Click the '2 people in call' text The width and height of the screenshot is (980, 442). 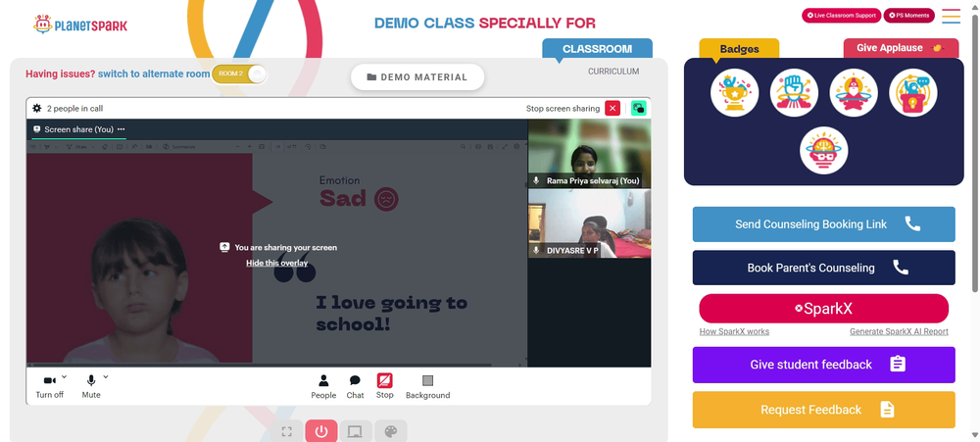(75, 108)
